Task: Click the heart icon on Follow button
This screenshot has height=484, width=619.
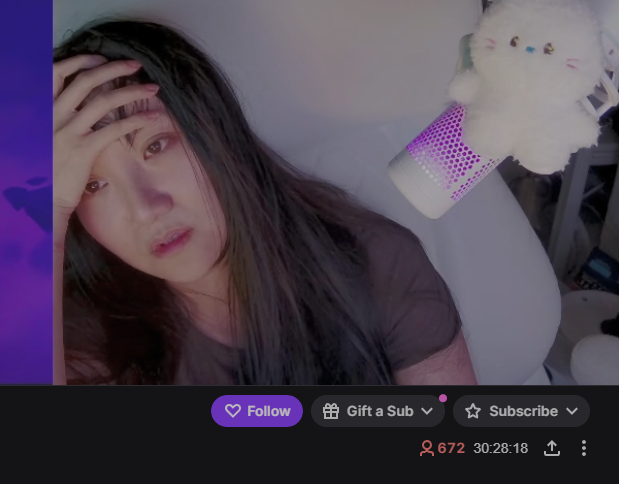Action: click(x=233, y=411)
